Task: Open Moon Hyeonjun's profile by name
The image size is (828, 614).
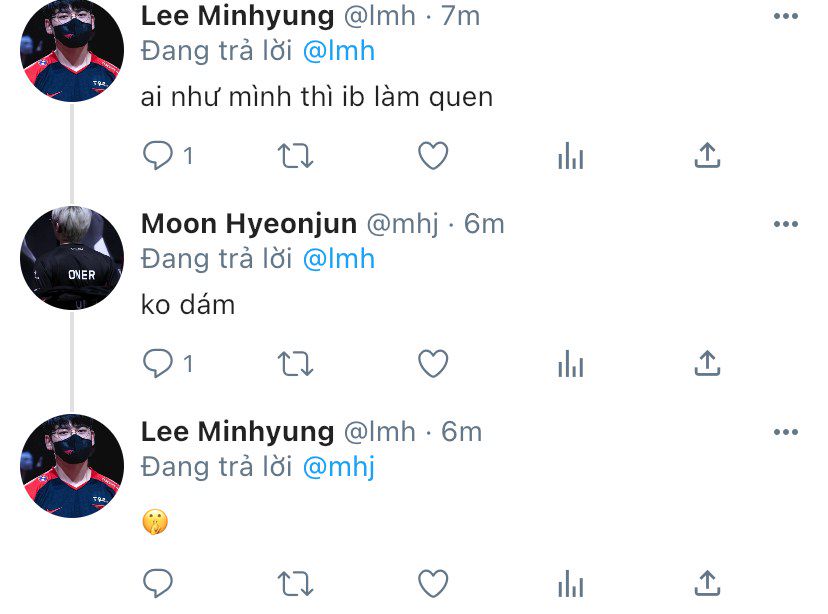Action: pyautogui.click(x=249, y=224)
